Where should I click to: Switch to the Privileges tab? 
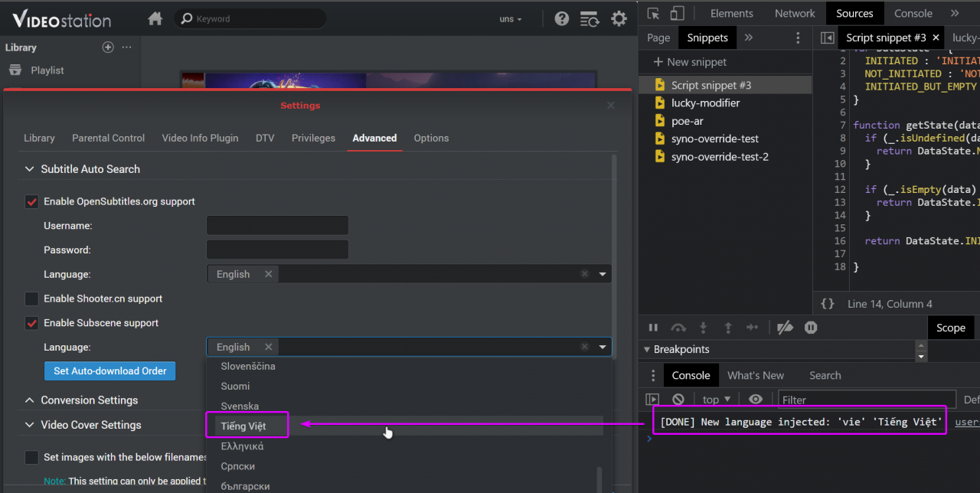[x=313, y=139]
